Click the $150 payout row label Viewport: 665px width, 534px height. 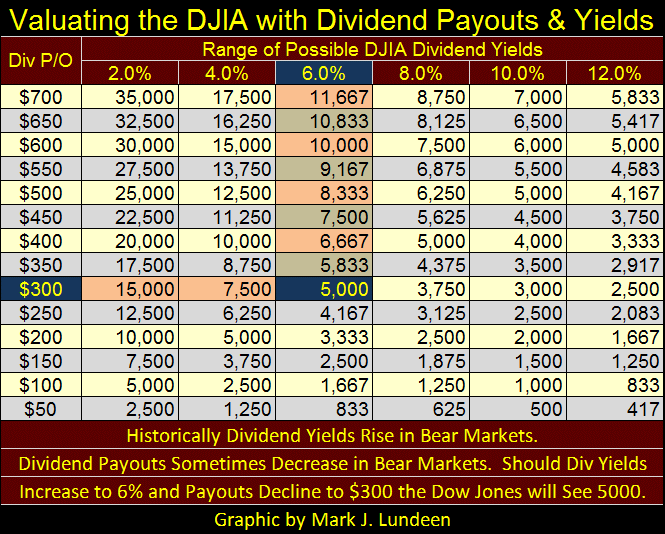click(41, 361)
